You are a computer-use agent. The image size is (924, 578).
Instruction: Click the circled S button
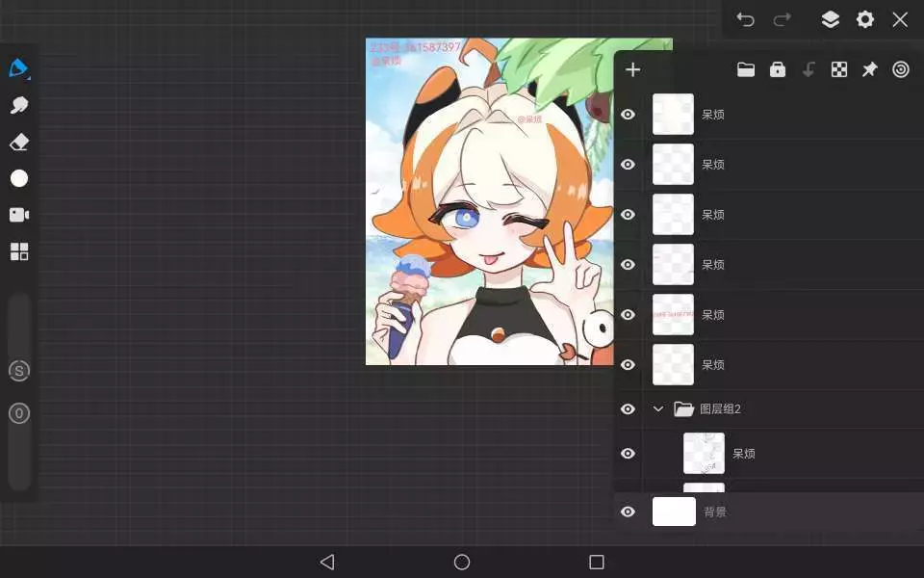pos(19,371)
